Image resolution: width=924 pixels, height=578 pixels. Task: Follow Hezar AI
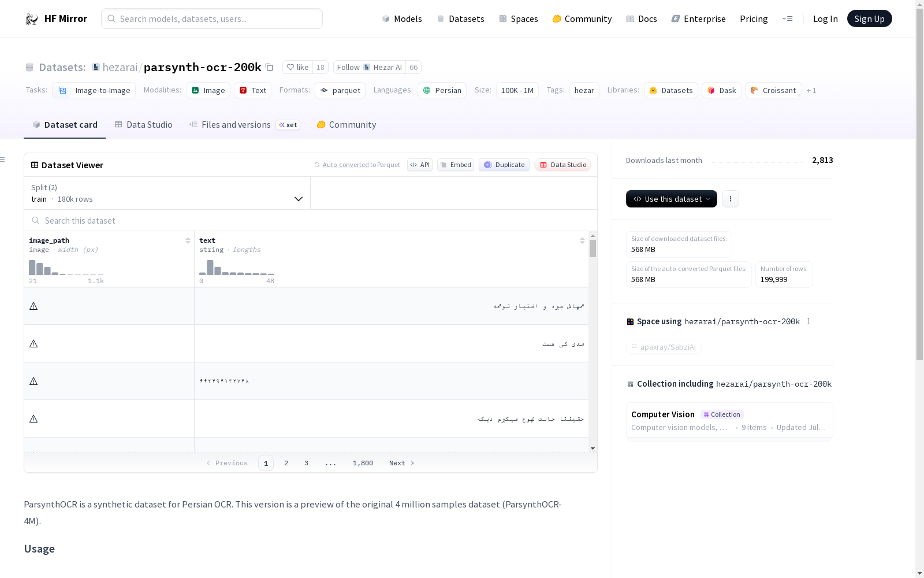(370, 67)
